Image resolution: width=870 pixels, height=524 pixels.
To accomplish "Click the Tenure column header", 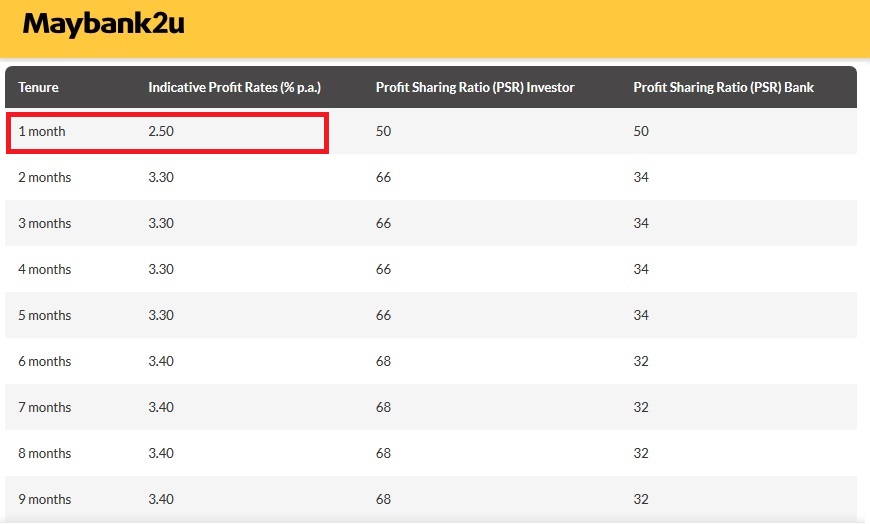I will tap(38, 87).
